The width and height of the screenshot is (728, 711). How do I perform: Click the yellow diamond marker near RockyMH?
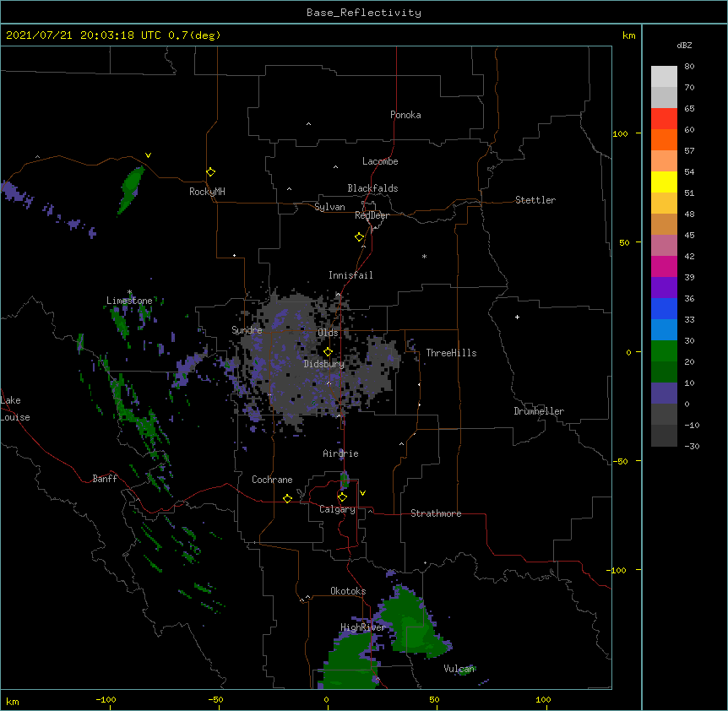pos(210,172)
